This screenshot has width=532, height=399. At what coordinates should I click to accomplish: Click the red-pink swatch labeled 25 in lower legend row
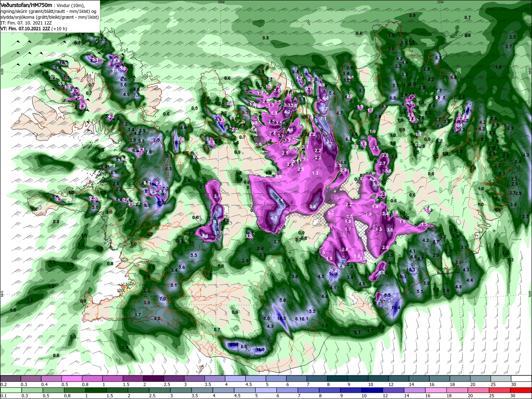coord(500,391)
